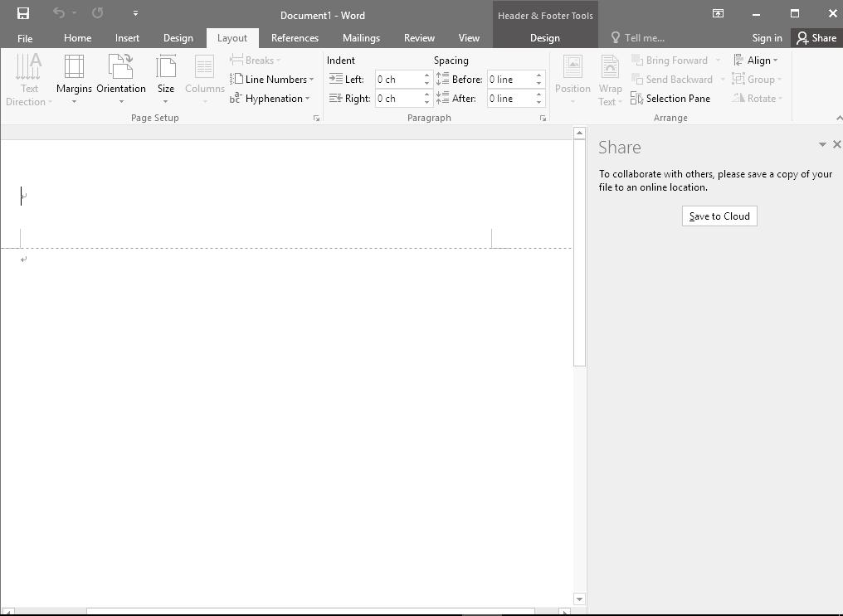The width and height of the screenshot is (843, 616).
Task: Open the Breaks dropdown
Action: point(256,61)
